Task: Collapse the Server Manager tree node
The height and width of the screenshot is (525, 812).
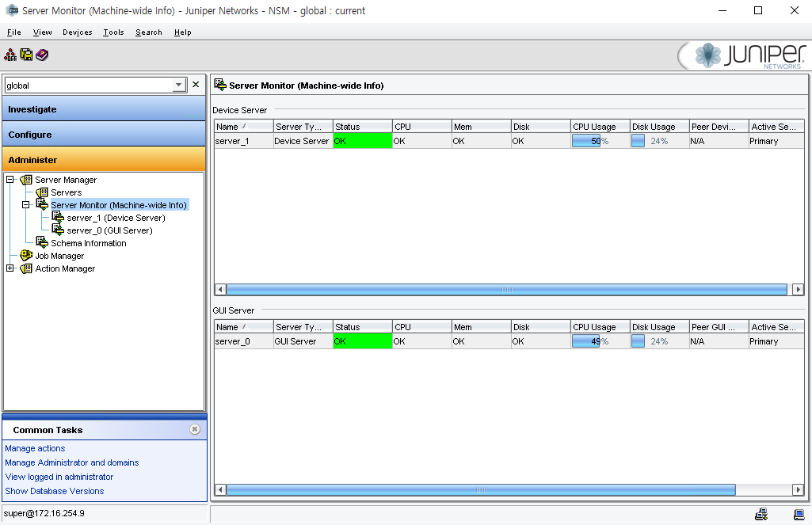Action: (10, 180)
